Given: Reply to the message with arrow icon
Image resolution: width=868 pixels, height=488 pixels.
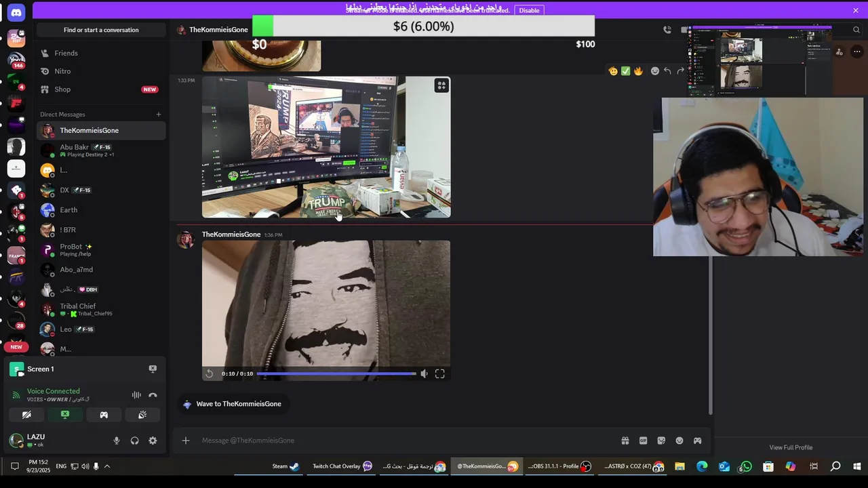Looking at the screenshot, I should [668, 71].
